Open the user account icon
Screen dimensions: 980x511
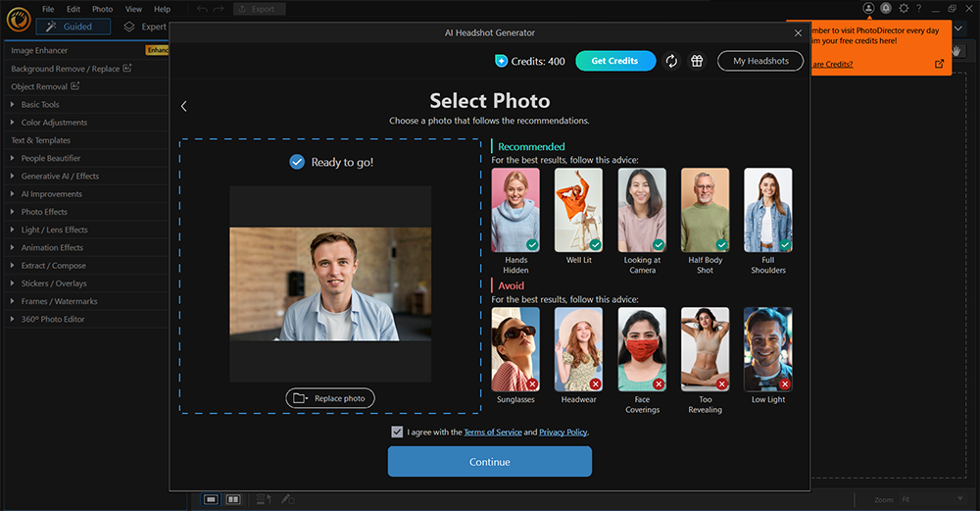[868, 8]
